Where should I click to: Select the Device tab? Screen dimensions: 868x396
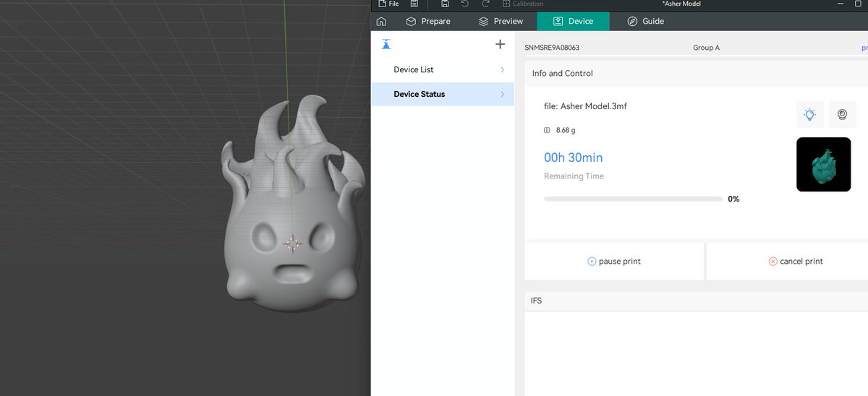pyautogui.click(x=573, y=21)
